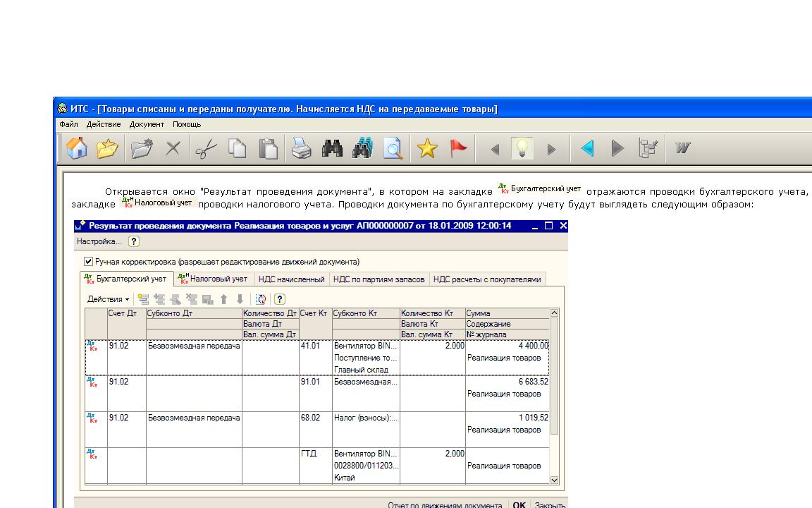Add bookmark with yellow star icon
Screen dimensions: 812x508
(x=427, y=149)
